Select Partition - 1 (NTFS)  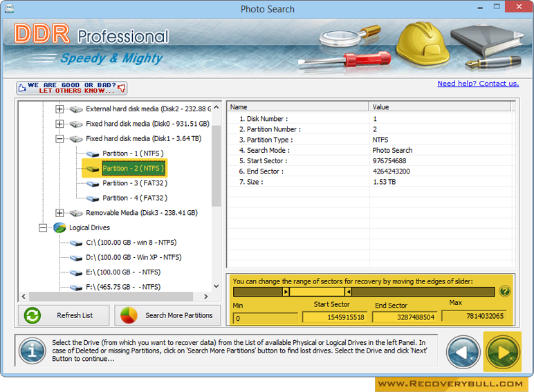pyautogui.click(x=133, y=153)
